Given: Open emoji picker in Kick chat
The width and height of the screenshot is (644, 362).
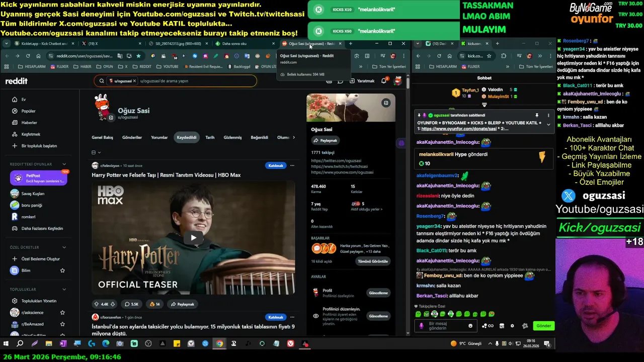Looking at the screenshot, I should click(x=470, y=326).
